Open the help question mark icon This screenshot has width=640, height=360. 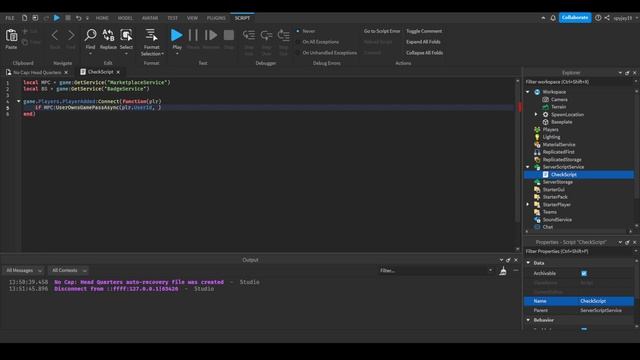(598, 18)
